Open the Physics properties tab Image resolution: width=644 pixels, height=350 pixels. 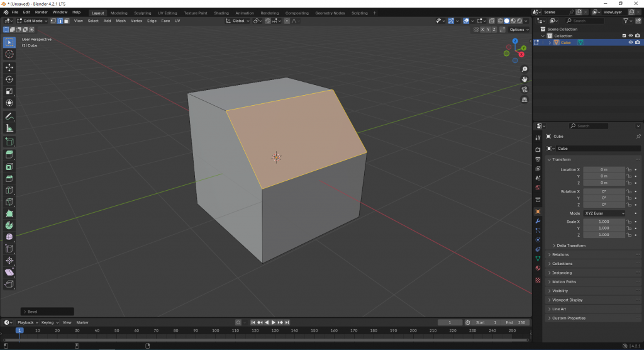538,240
